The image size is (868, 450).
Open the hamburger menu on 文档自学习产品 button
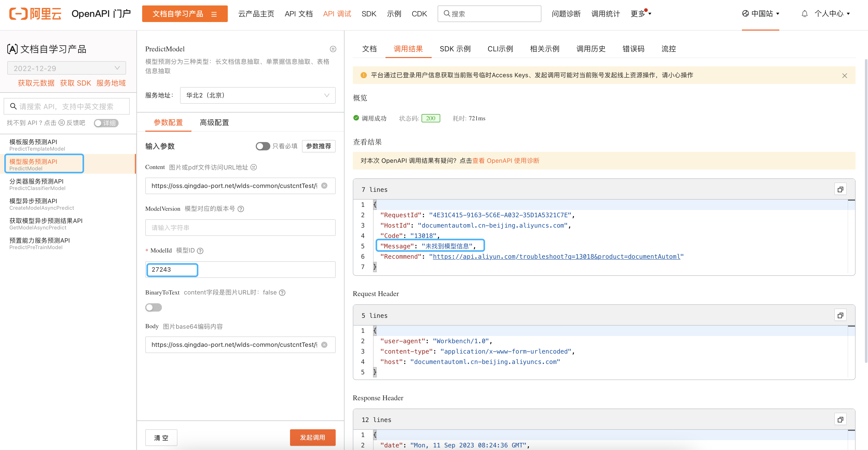point(214,14)
